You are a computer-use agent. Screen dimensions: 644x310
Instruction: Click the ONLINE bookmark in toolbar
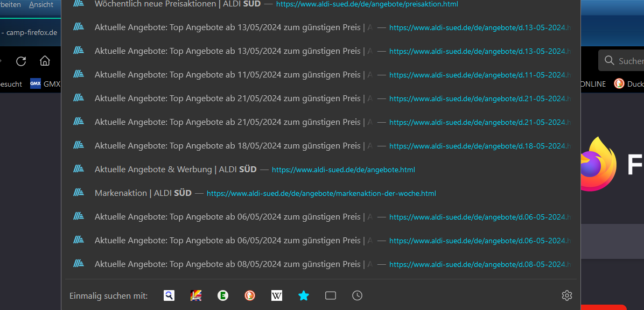click(x=592, y=84)
